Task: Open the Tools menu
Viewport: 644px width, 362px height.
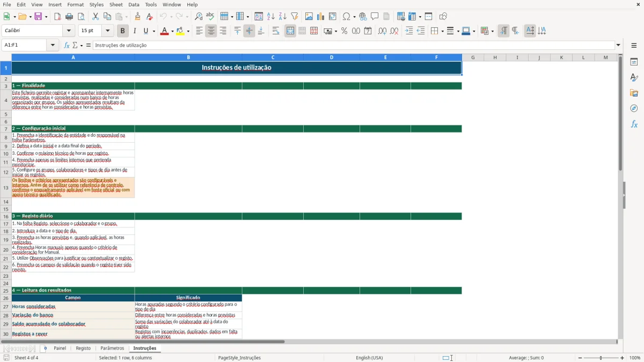Action: point(151,4)
